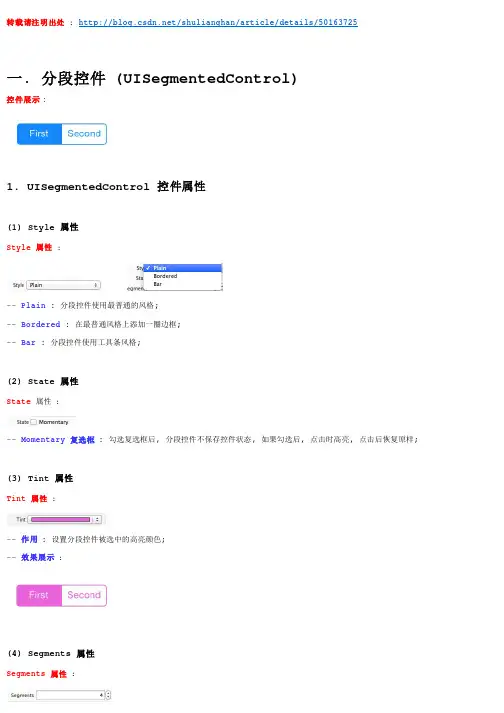
Task: Choose Plain in the open style menu
Action: [x=183, y=268]
